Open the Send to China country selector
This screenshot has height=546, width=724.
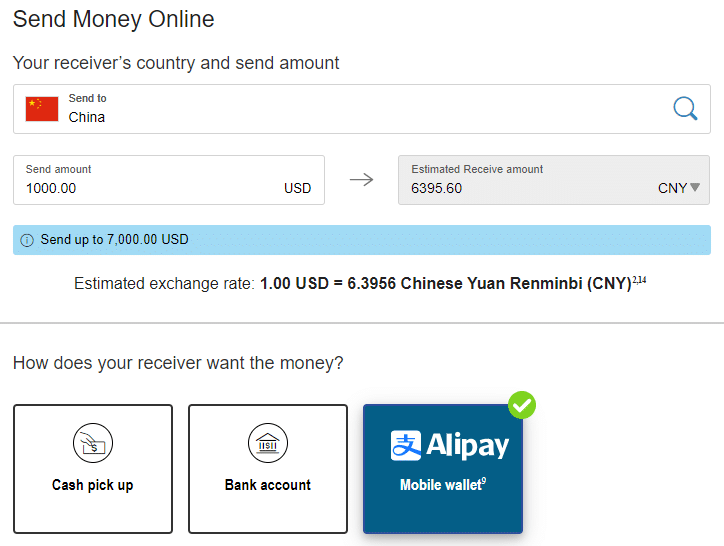362,109
